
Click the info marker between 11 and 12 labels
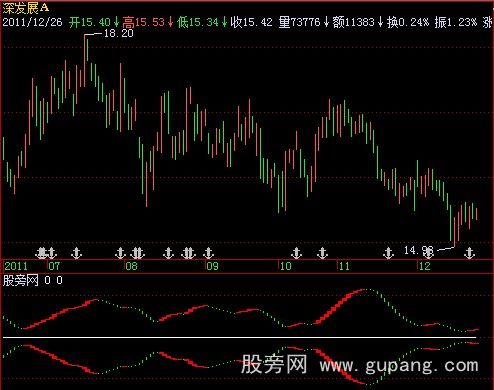(388, 253)
